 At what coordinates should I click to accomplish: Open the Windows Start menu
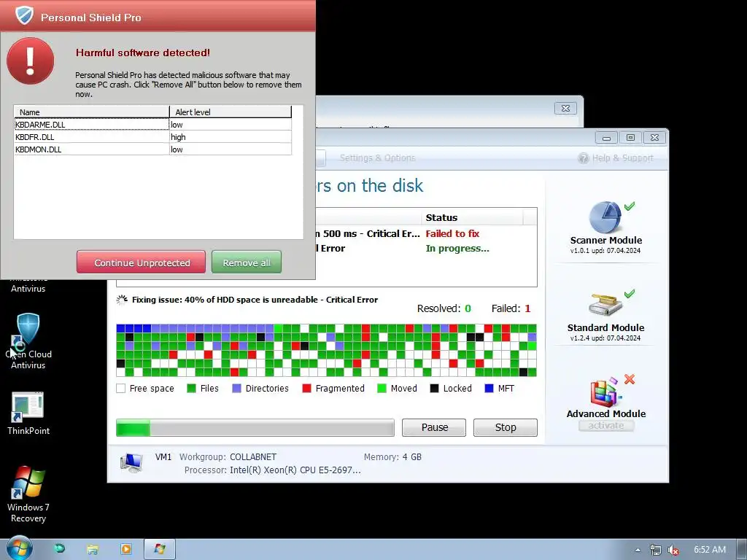[19, 548]
